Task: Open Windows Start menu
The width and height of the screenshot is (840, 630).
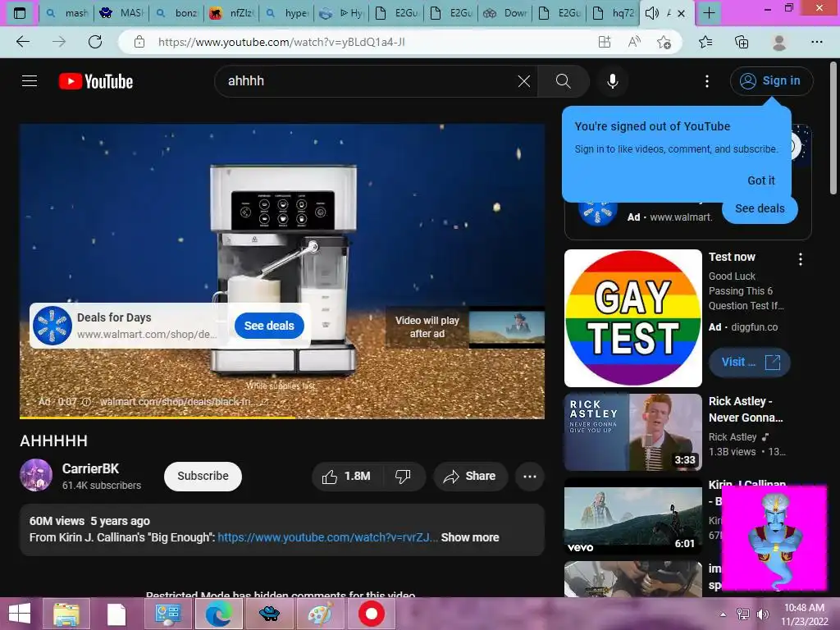Action: click(x=20, y=614)
